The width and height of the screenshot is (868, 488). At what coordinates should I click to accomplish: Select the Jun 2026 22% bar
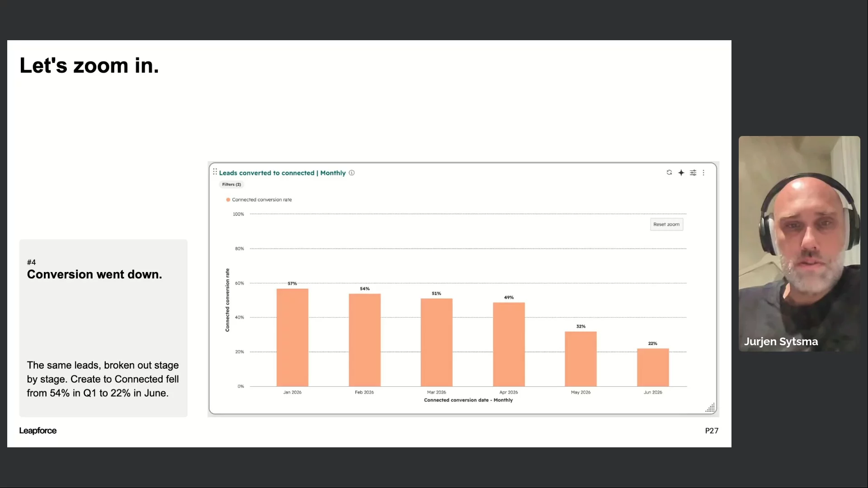tap(653, 367)
